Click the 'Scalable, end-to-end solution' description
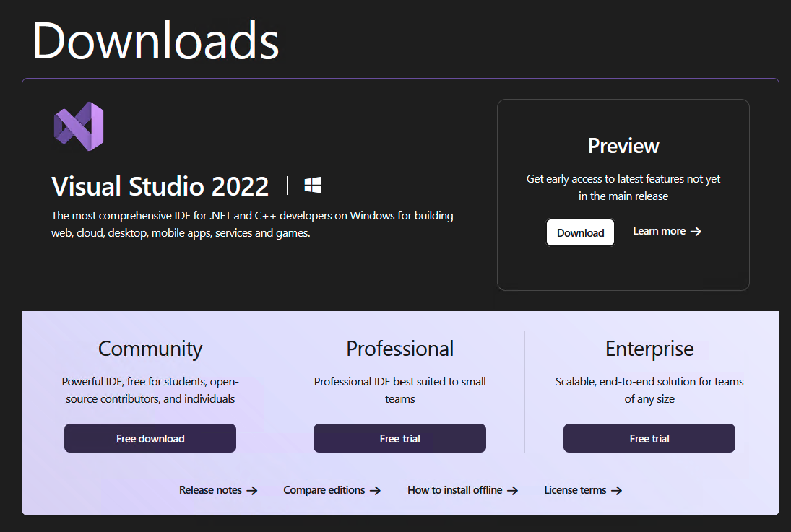This screenshot has height=532, width=791. [649, 390]
